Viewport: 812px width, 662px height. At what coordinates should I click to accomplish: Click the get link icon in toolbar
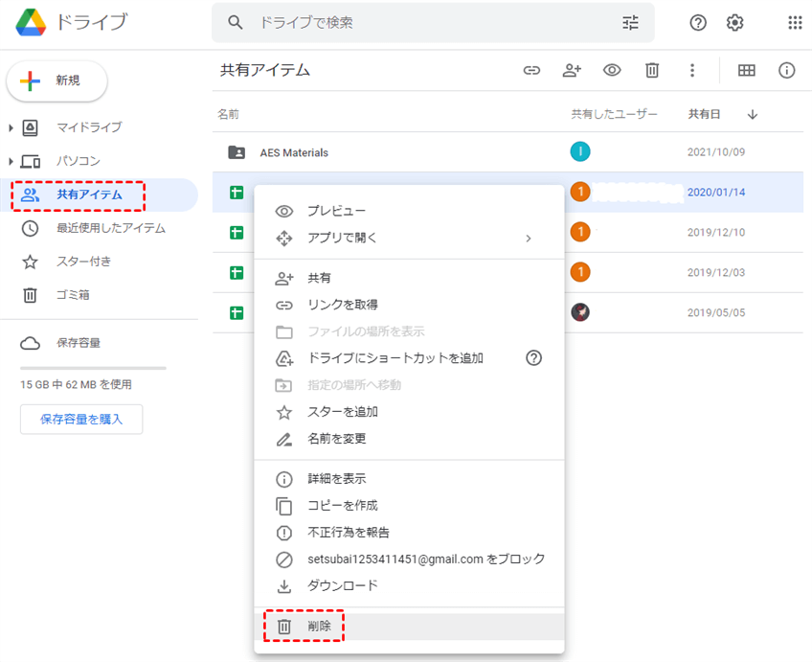531,70
